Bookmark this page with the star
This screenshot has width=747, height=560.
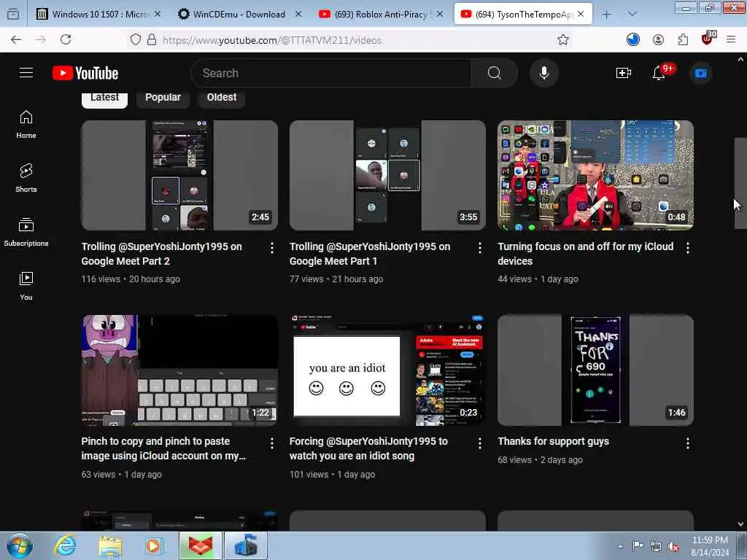click(563, 39)
